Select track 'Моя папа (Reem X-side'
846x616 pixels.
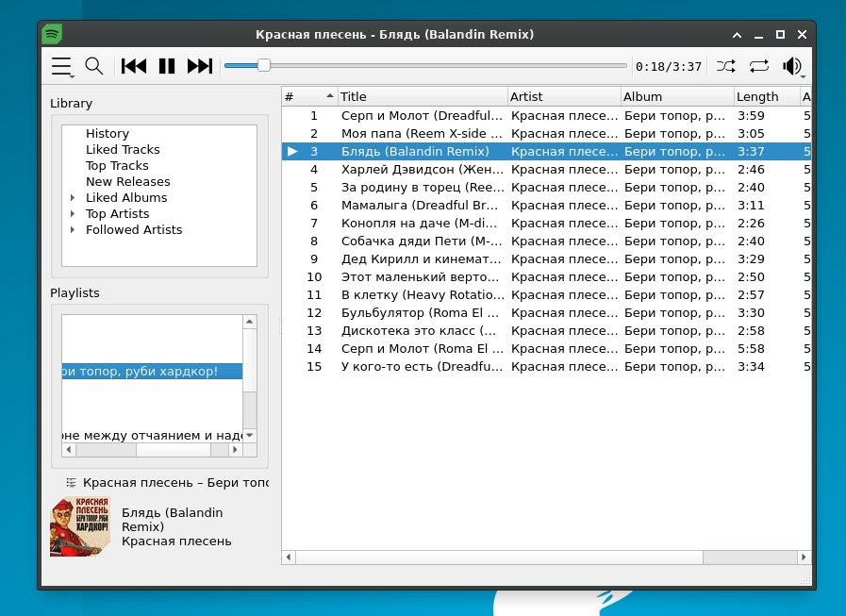pos(546,133)
